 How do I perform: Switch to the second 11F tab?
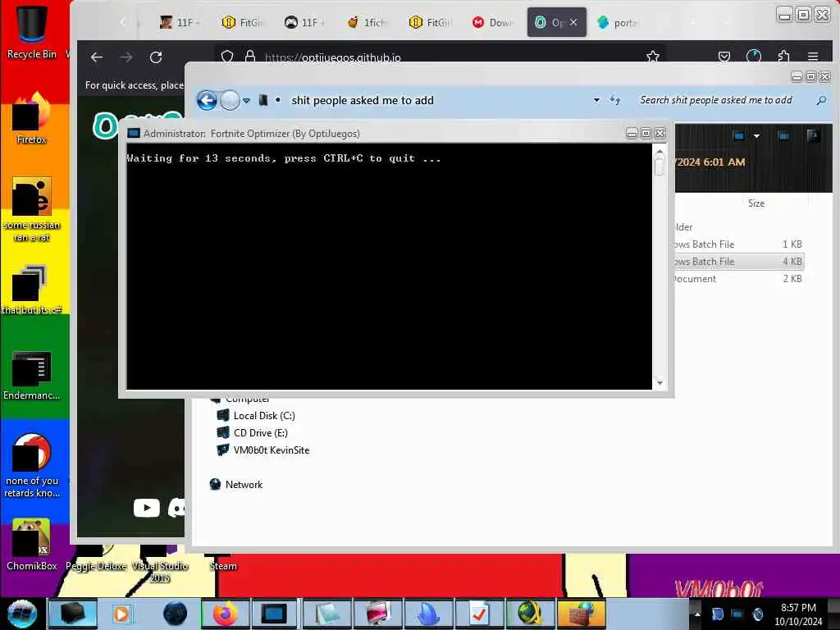tap(304, 22)
